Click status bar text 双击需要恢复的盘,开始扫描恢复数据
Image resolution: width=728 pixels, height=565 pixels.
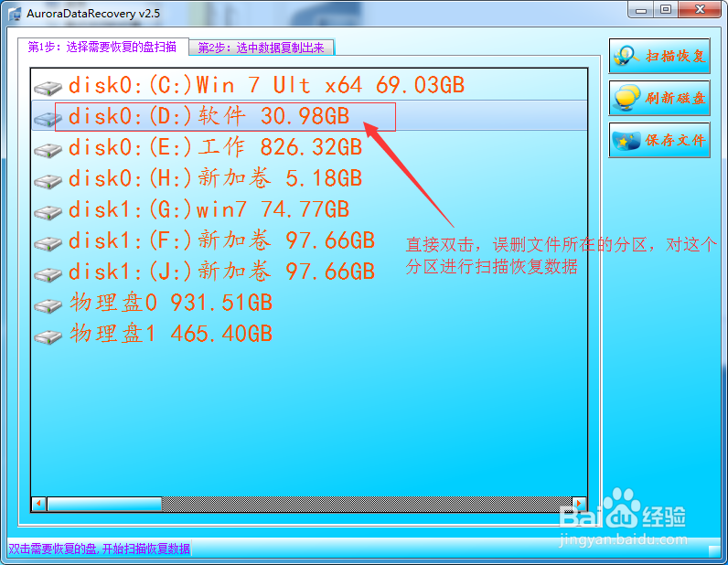click(x=100, y=549)
